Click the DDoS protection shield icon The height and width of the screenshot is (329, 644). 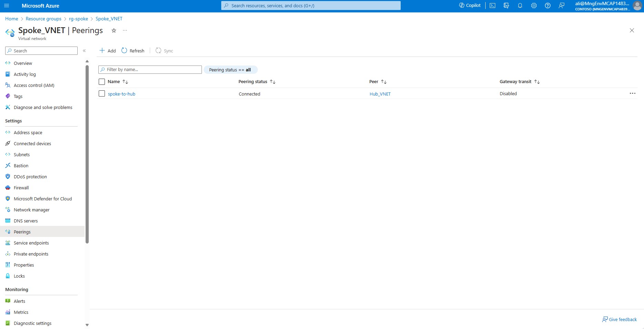pyautogui.click(x=8, y=177)
